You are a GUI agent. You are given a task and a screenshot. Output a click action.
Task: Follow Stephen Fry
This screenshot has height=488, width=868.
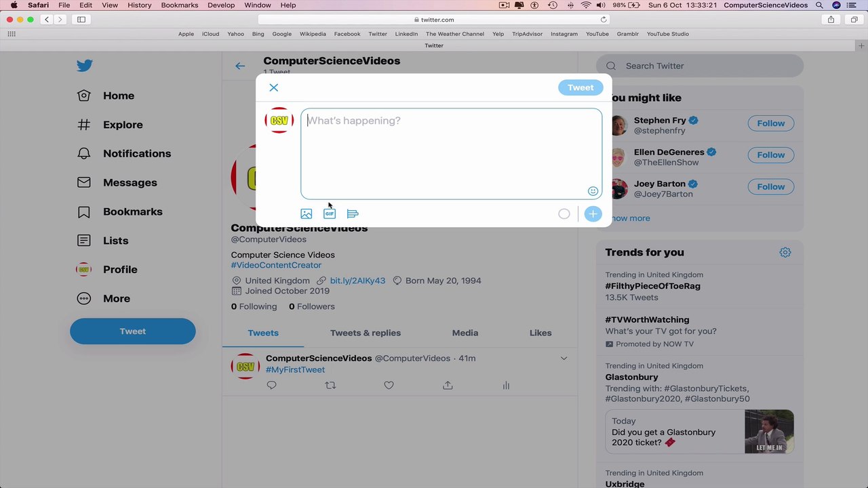tap(771, 123)
